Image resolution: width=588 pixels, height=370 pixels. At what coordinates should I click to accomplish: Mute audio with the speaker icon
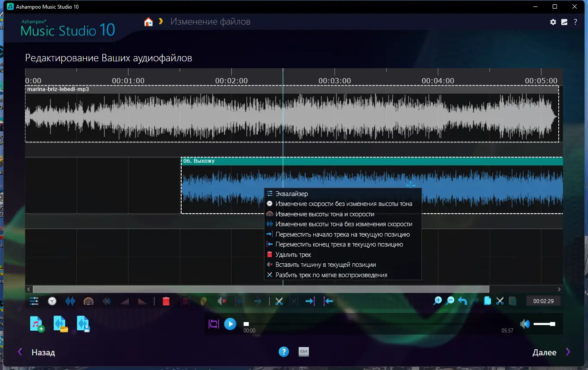click(x=525, y=324)
